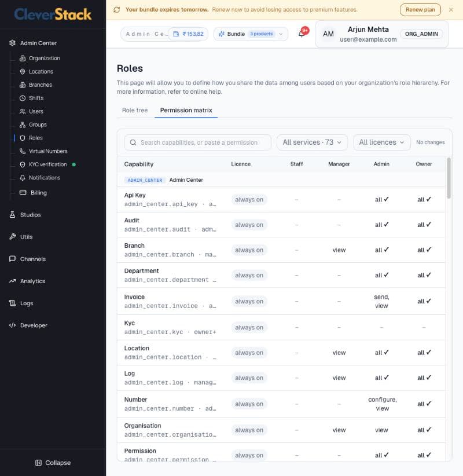Toggle Manager 'view' cell for Log
The image size is (463, 476).
click(339, 378)
